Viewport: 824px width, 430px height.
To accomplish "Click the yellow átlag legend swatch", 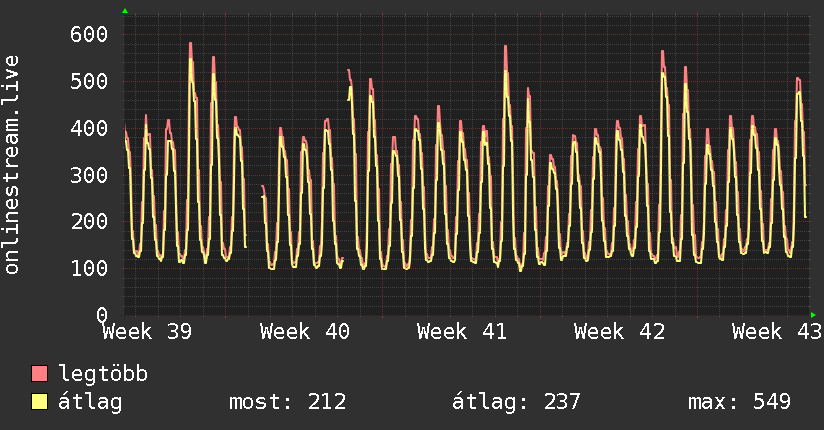I will point(39,402).
